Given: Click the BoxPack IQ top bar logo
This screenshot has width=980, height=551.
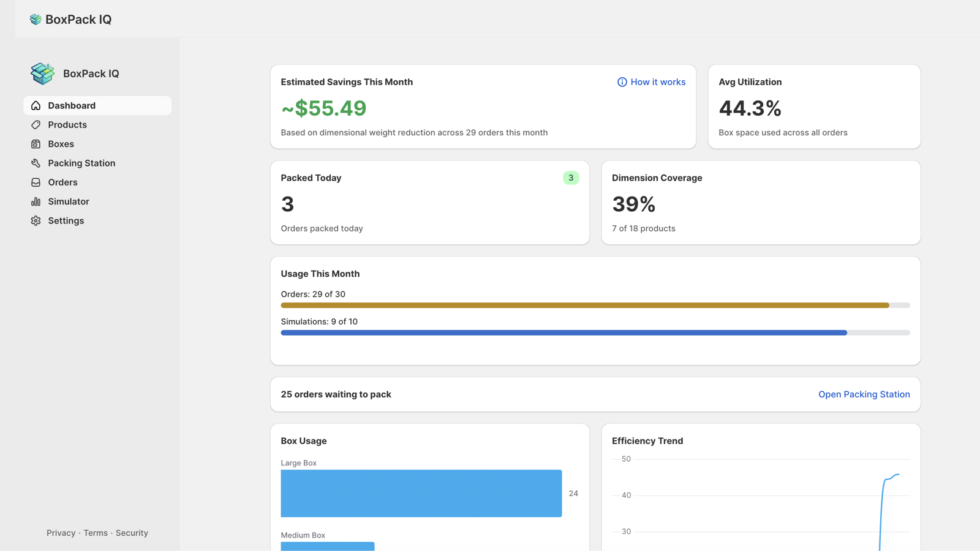Looking at the screenshot, I should click(x=36, y=20).
